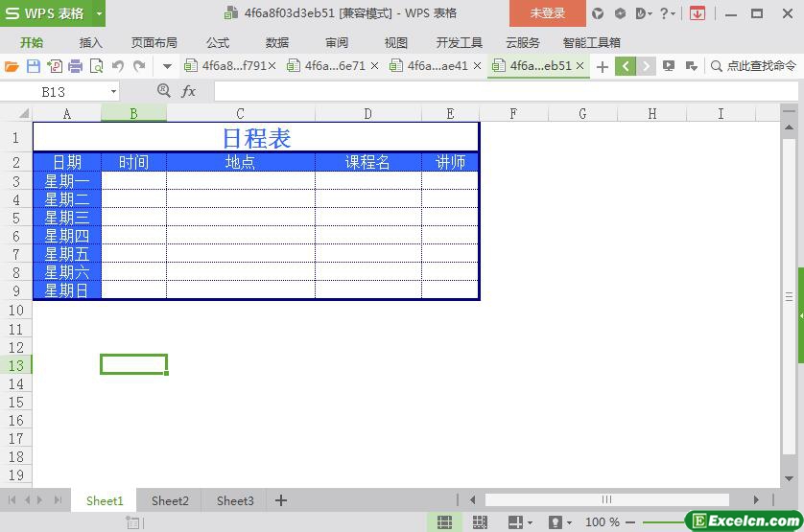Image resolution: width=804 pixels, height=532 pixels.
Task: Select column C header
Action: tap(241, 113)
